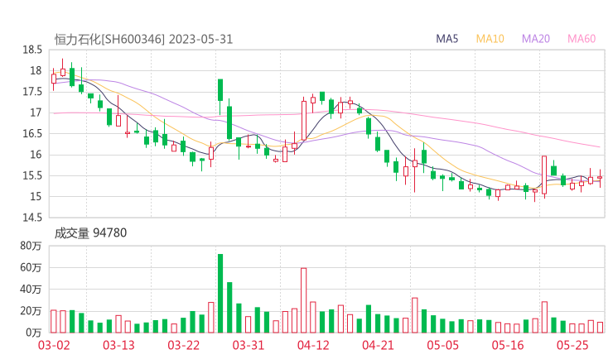Image resolution: width=613 pixels, height=364 pixels.
Task: Click the tallest green volume bar
Action: [220, 294]
